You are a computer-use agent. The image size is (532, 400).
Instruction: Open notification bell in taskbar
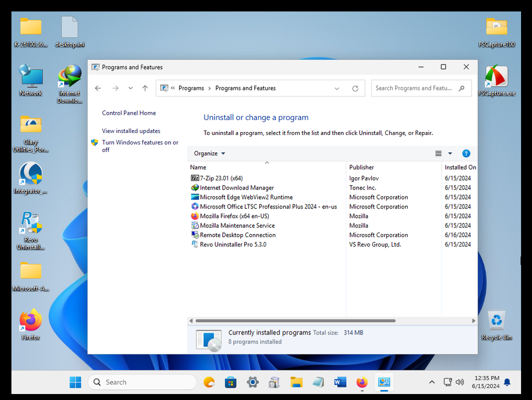tap(507, 382)
